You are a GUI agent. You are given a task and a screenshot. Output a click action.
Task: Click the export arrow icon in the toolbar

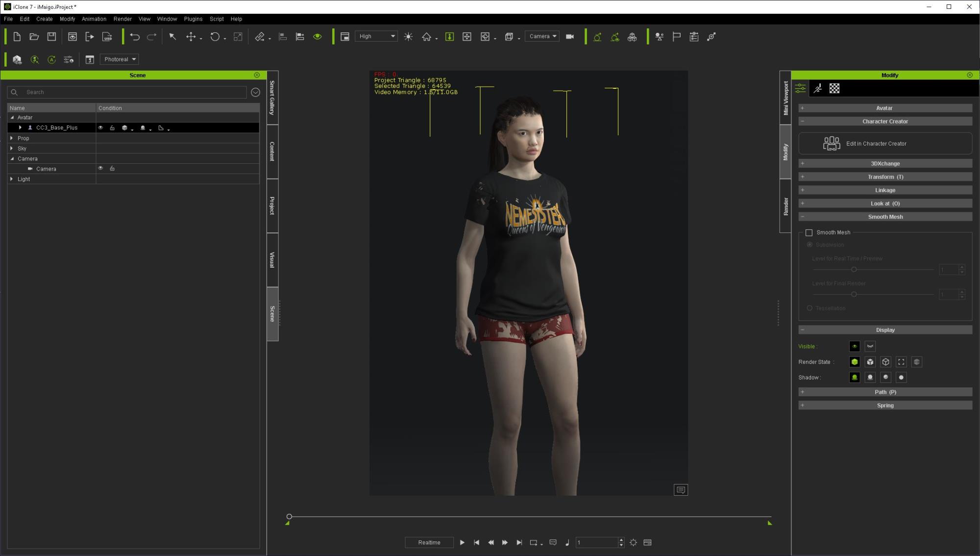(89, 37)
